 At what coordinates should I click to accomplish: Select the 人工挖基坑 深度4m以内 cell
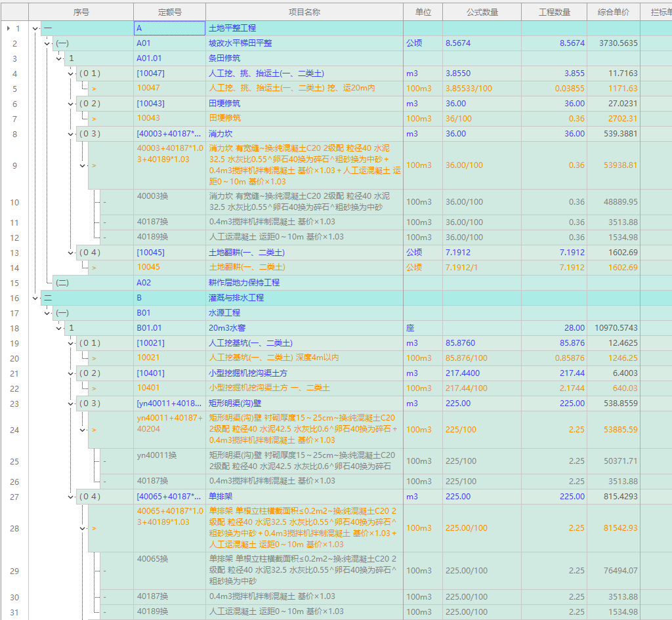pyautogui.click(x=304, y=358)
